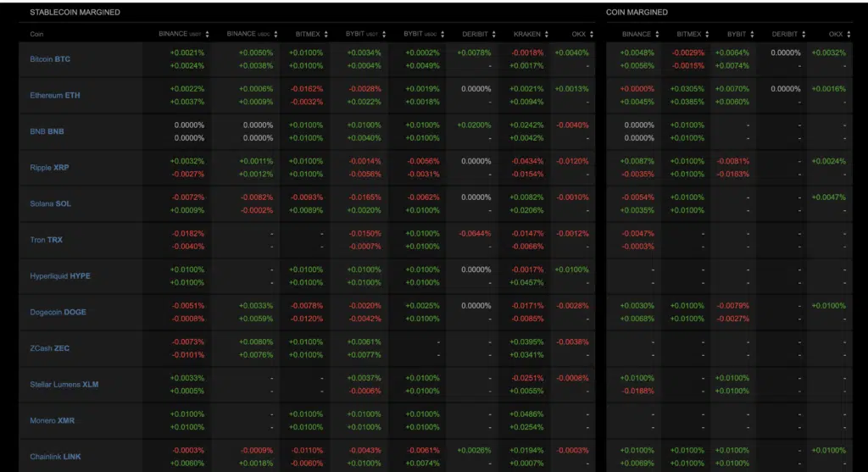Screen dimensions: 868x472
Task: Select Solana coin margined OKX +0.0047%
Action: tap(829, 197)
